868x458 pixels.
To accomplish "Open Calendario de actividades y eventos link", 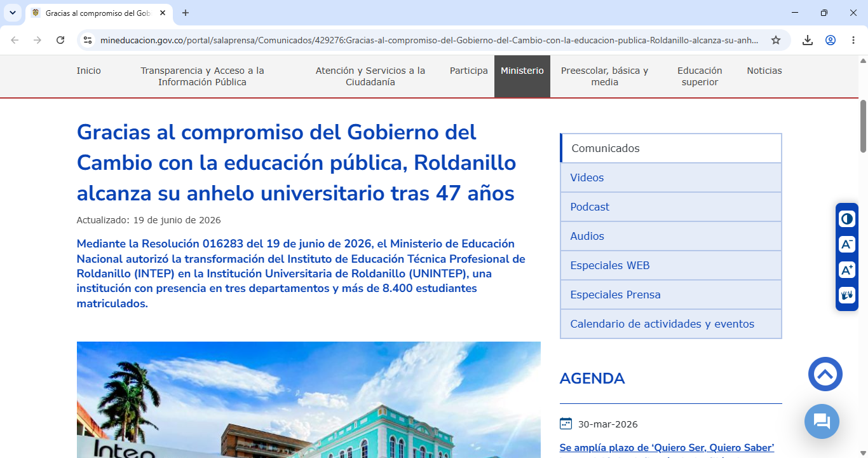I will click(671, 324).
